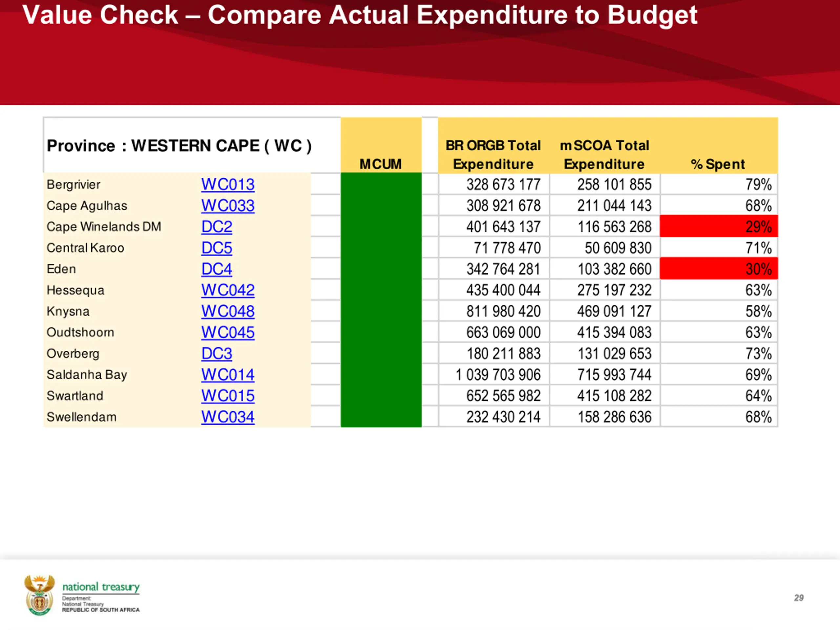Select the Bergrivier municipality name
This screenshot has width=840, height=630.
click(x=73, y=184)
